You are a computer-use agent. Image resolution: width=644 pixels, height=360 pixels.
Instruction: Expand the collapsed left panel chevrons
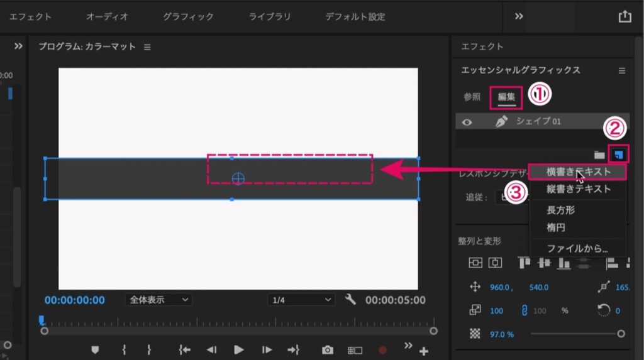pyautogui.click(x=18, y=46)
